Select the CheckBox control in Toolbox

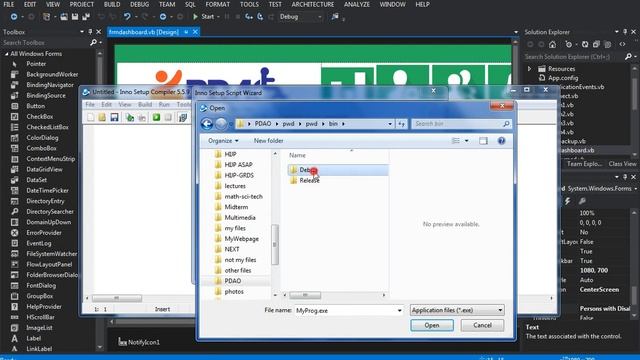pyautogui.click(x=40, y=117)
